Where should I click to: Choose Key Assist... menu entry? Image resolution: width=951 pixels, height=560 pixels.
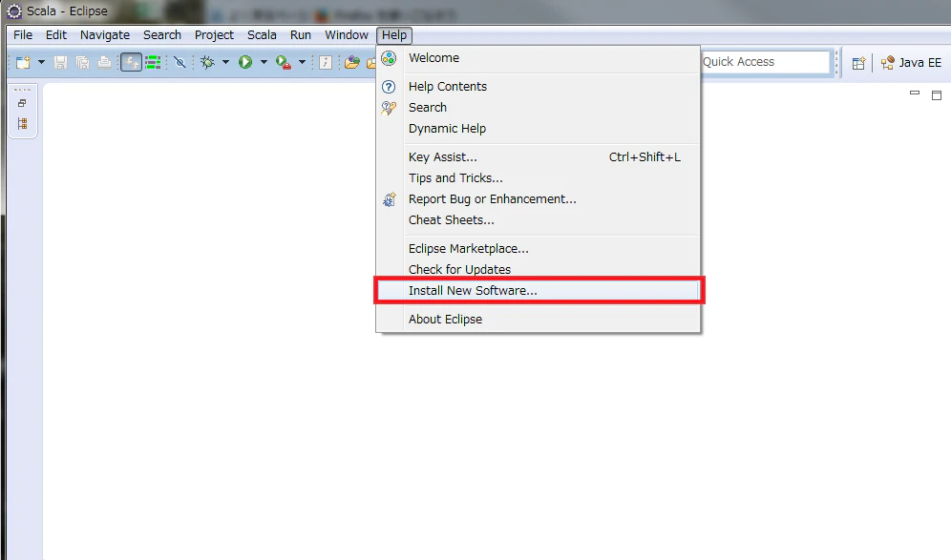click(538, 157)
